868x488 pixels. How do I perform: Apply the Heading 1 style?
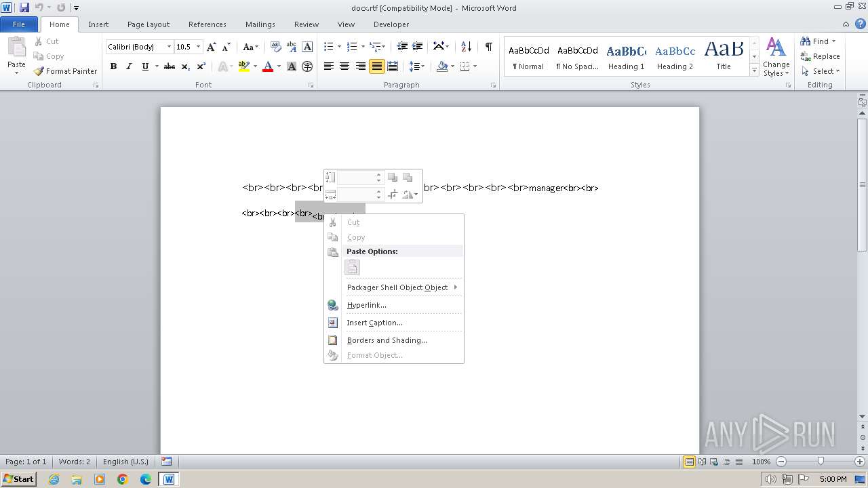(x=626, y=57)
